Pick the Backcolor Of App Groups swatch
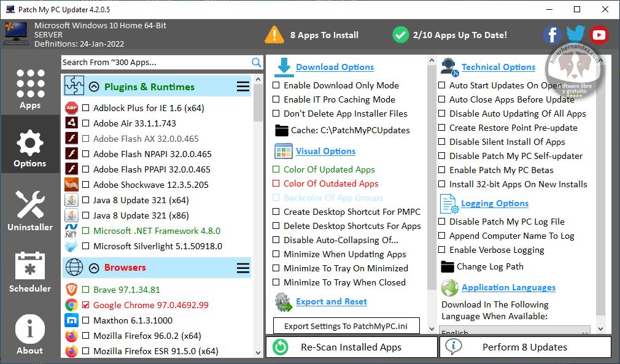The height and width of the screenshot is (364, 620). [x=276, y=198]
